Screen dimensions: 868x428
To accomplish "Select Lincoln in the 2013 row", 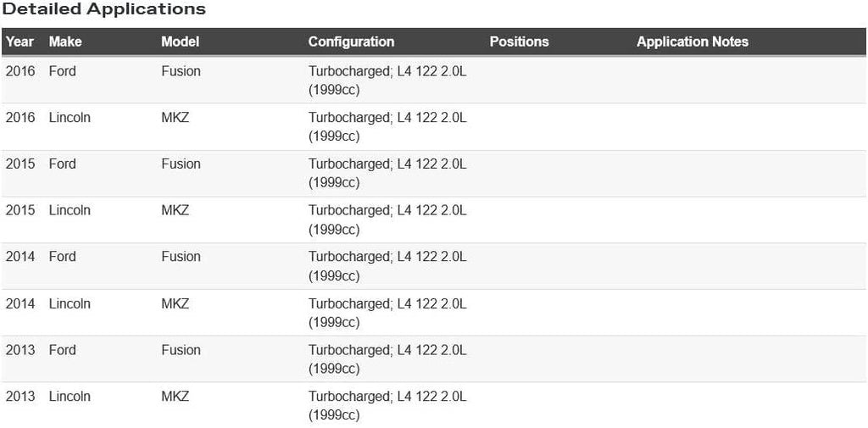I will [x=70, y=396].
